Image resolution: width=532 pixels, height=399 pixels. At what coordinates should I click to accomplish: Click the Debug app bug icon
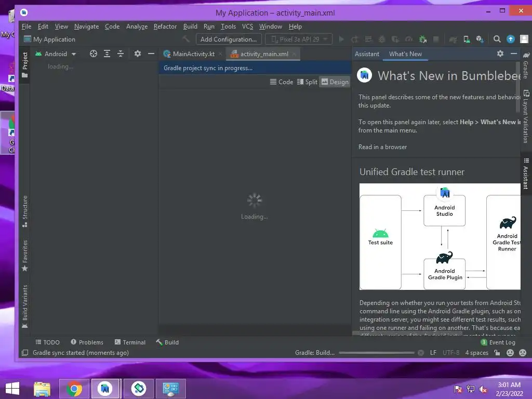[x=382, y=39]
